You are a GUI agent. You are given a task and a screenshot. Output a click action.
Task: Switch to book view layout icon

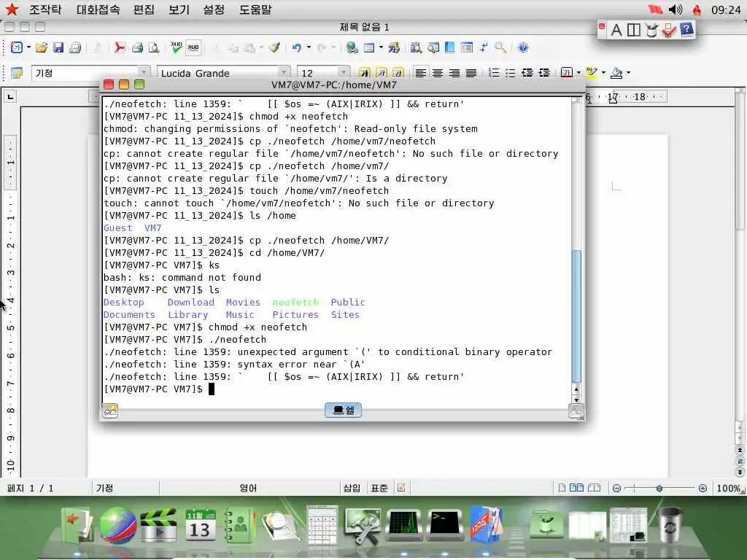pyautogui.click(x=594, y=488)
